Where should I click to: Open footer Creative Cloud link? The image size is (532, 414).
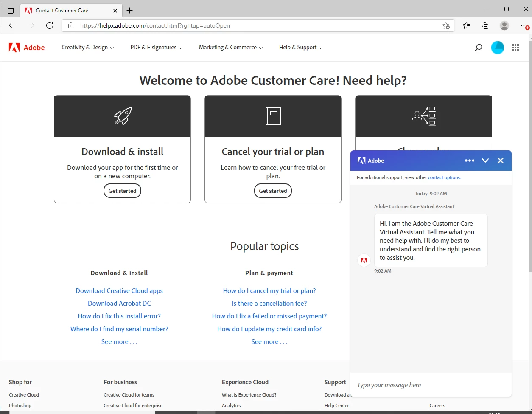pyautogui.click(x=24, y=395)
